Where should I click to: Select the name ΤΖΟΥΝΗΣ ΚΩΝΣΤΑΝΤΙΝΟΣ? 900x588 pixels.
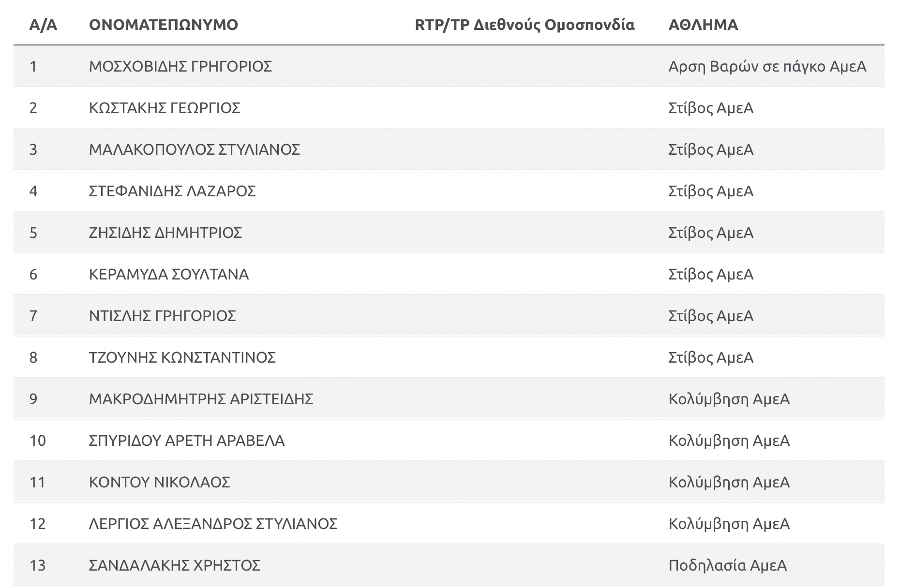pos(182,357)
